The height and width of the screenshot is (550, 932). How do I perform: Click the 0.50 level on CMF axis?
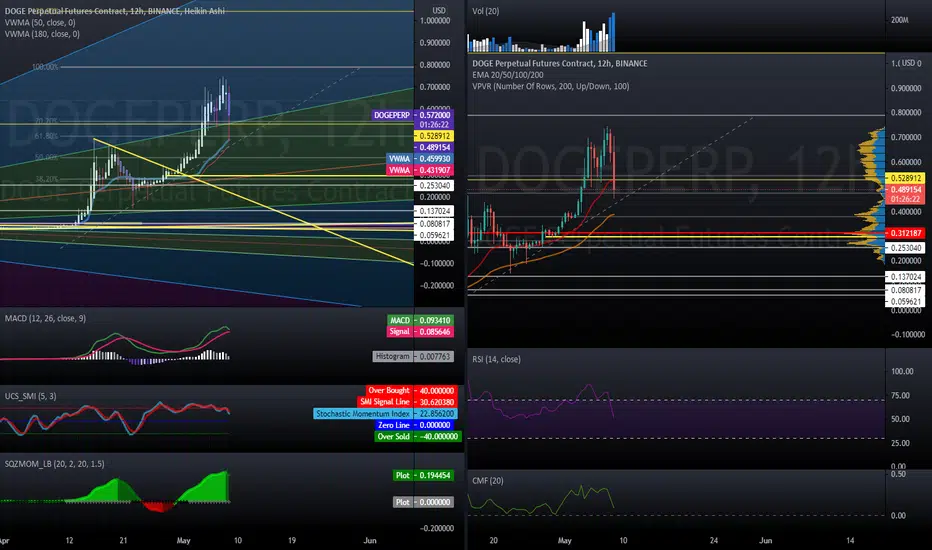pos(898,474)
